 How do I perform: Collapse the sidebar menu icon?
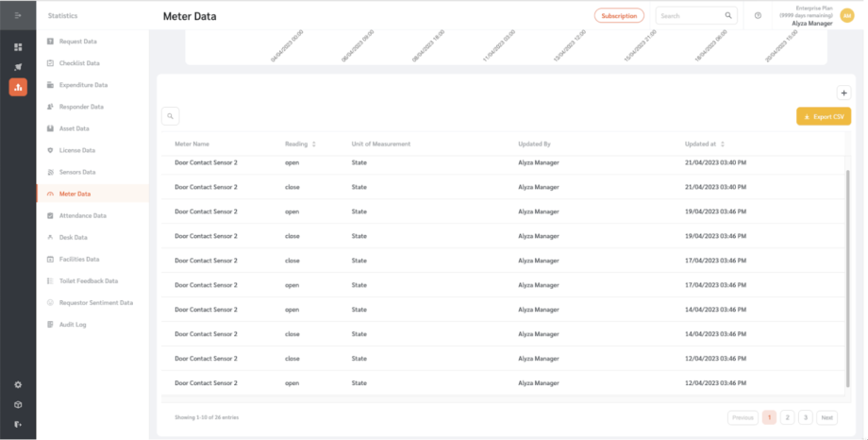18,15
